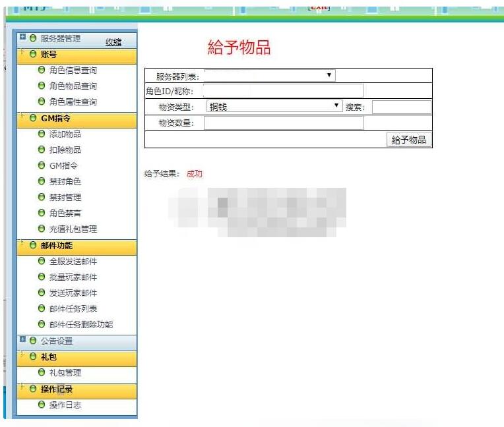Click green icon beside 礼包管理
504x427 pixels.
point(42,372)
